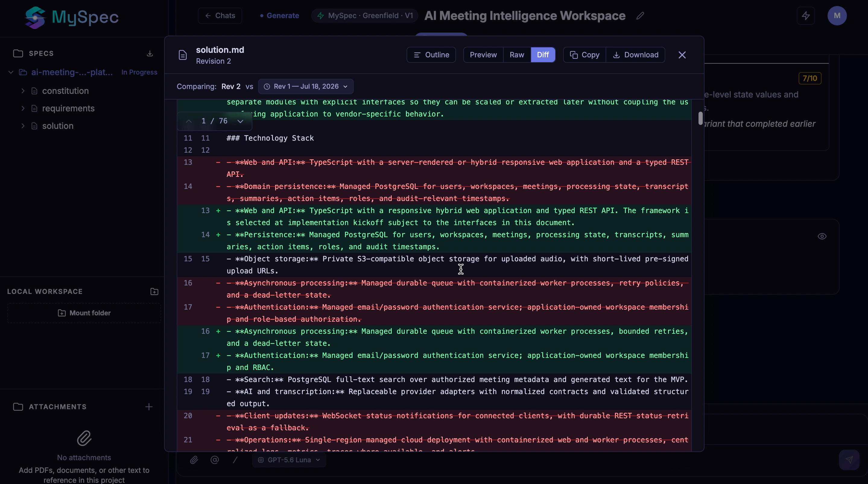Click the add attachment plus icon
The width and height of the screenshot is (868, 484).
(149, 407)
